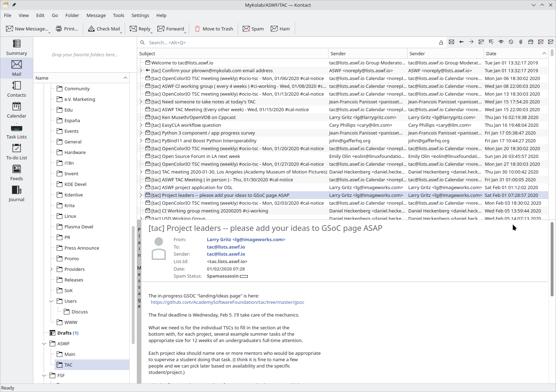Collapse the Users folder tree

[51, 301]
